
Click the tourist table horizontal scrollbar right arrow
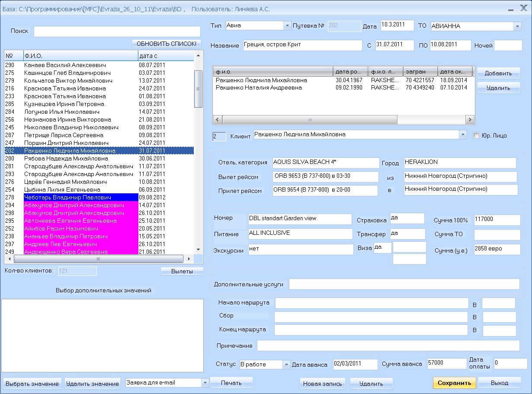pyautogui.click(x=469, y=120)
